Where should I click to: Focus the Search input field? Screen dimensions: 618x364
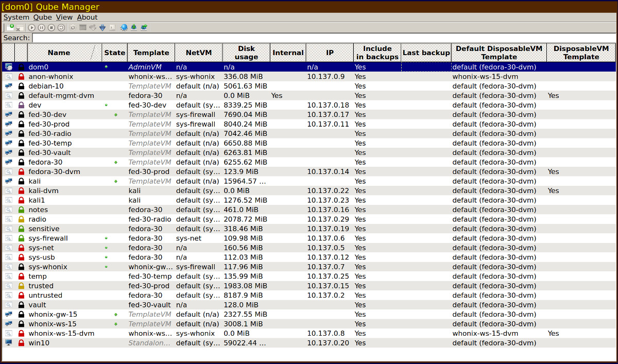point(324,38)
